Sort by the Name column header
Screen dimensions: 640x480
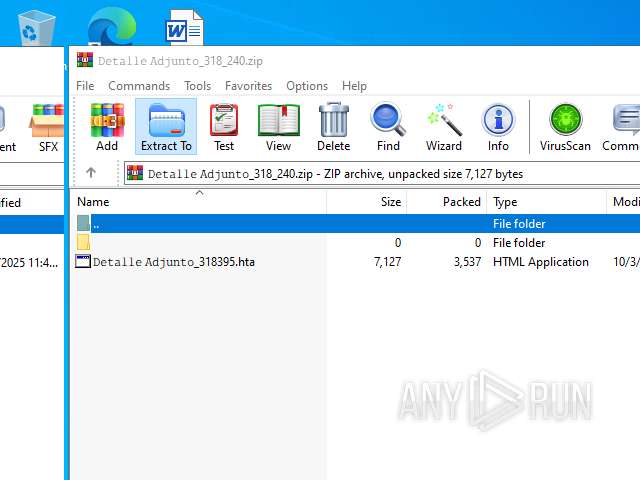pos(199,202)
